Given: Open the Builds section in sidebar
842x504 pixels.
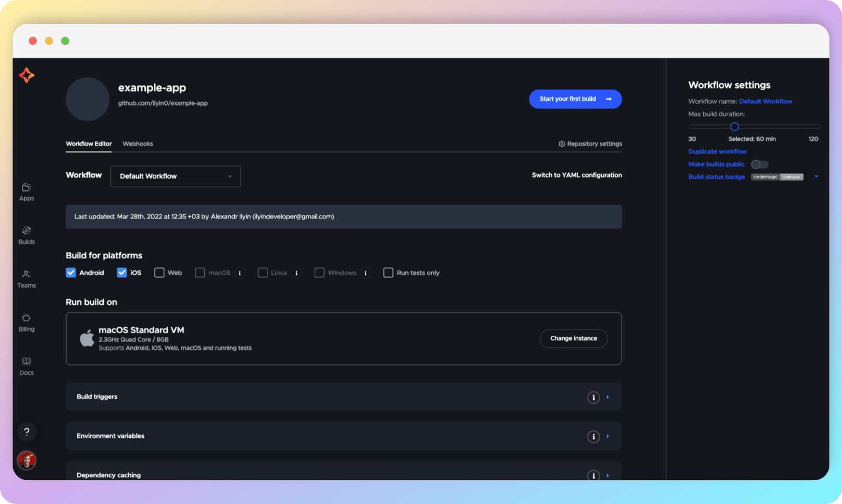Looking at the screenshot, I should click(x=26, y=235).
